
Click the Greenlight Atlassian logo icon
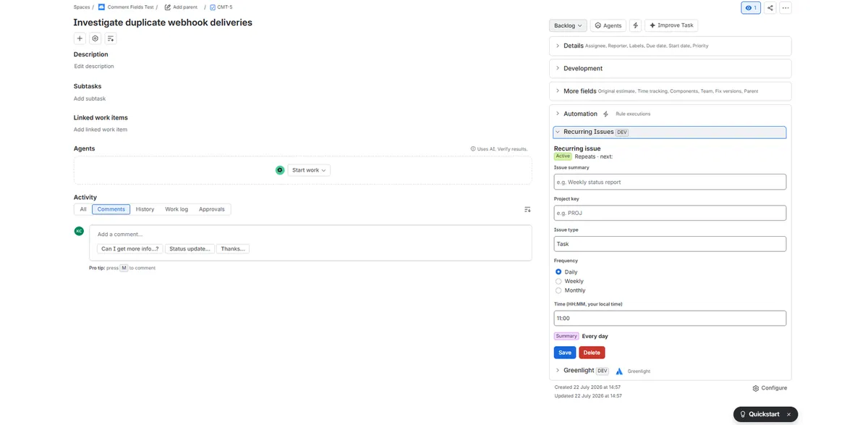tap(619, 371)
